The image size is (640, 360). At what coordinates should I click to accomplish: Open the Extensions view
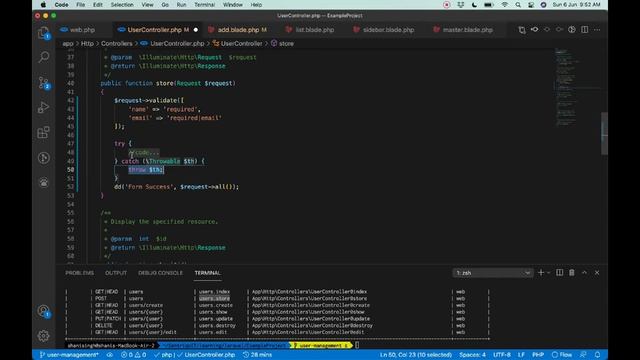click(44, 132)
